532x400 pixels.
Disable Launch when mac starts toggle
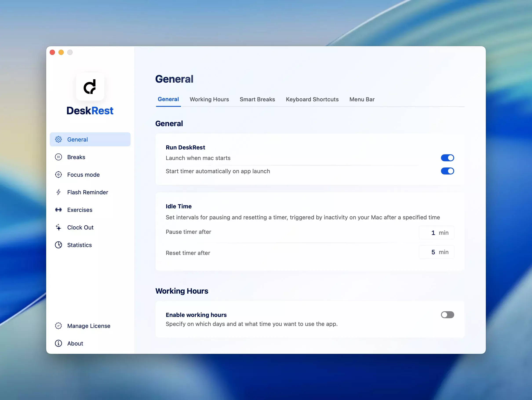(x=447, y=158)
